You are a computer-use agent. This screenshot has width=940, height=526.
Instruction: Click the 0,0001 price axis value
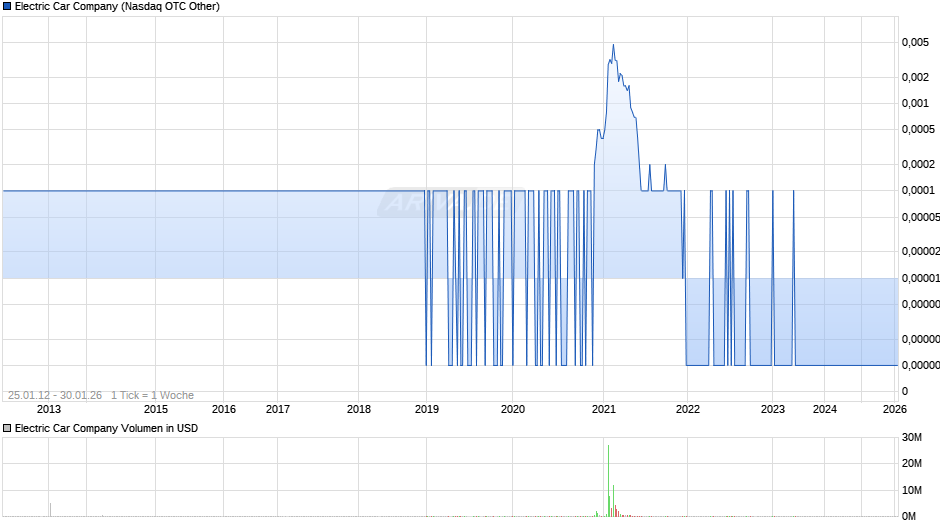click(x=918, y=191)
